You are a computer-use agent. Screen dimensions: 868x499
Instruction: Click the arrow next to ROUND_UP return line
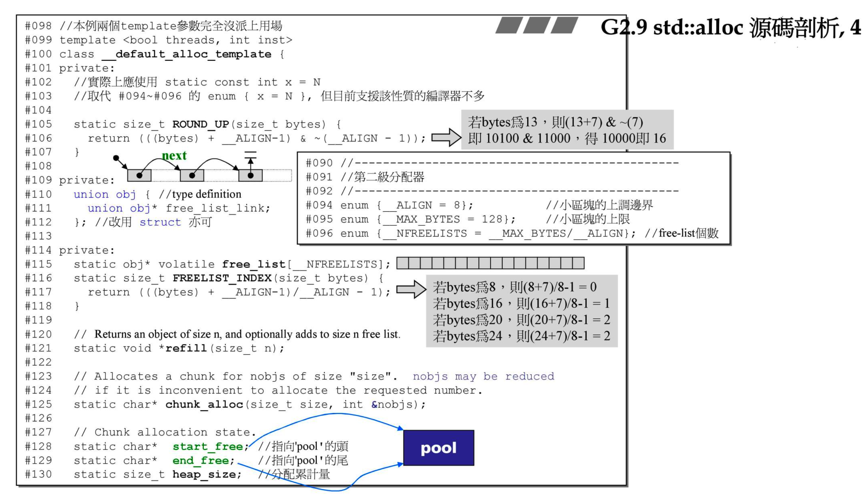pyautogui.click(x=446, y=137)
